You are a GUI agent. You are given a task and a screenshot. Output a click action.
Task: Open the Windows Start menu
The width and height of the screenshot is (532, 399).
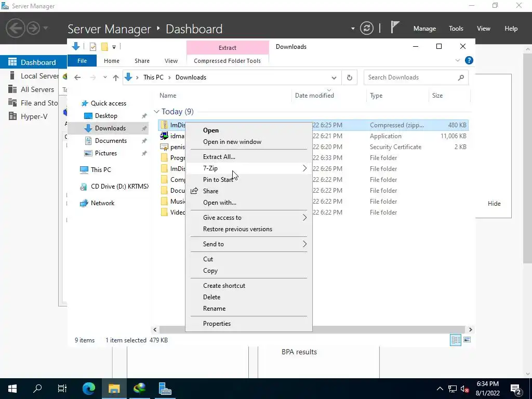pos(12,389)
